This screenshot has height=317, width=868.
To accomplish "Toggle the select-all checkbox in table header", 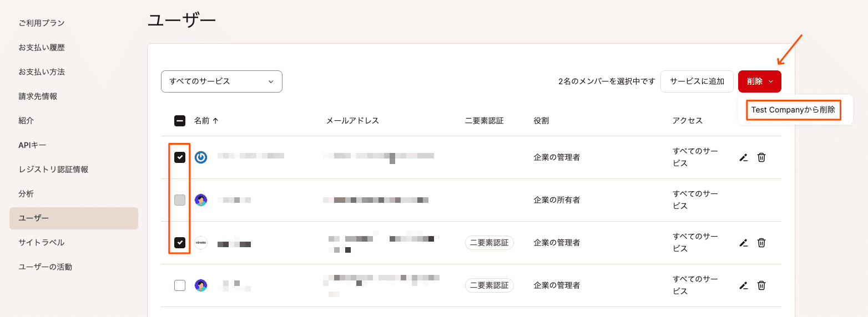I will coord(180,121).
